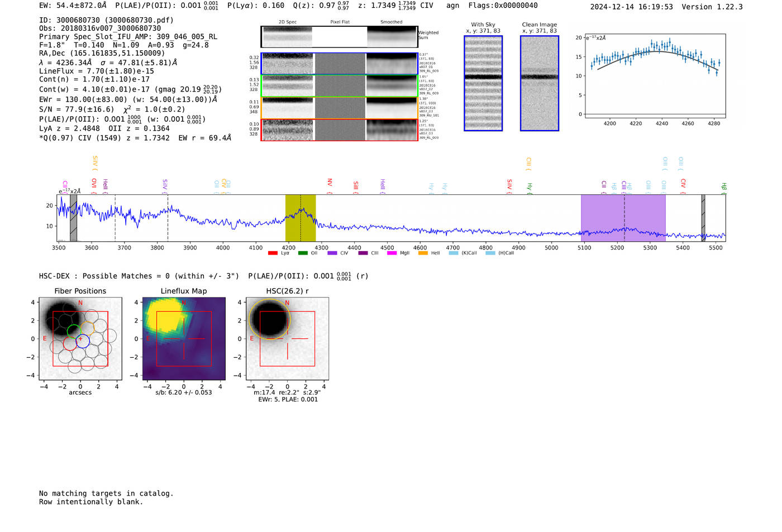Viewport: 782px width, 532px height.
Task: Click the 'Pixel Flat' column header
Action: pos(340,22)
